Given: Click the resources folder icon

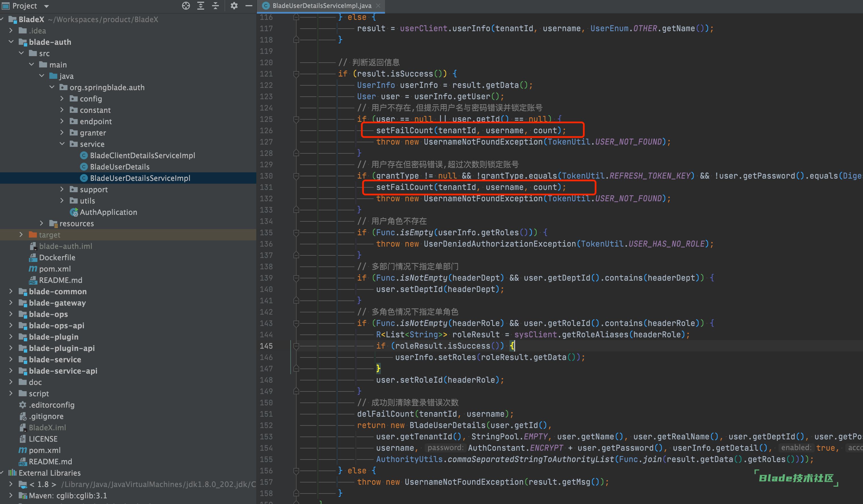Looking at the screenshot, I should 53,224.
